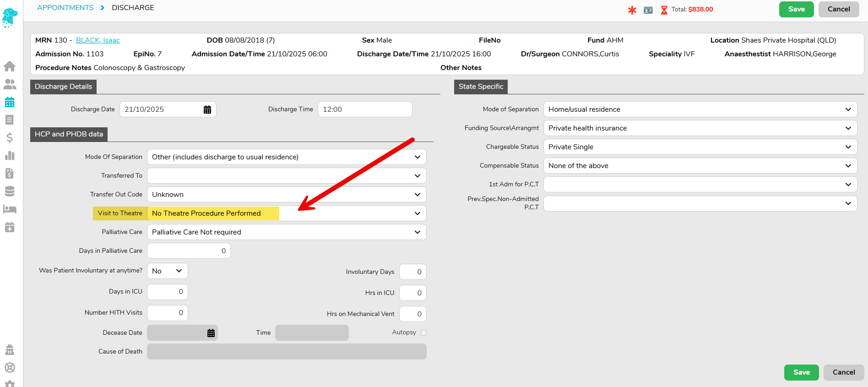Click the red hourglass icon beside Total

click(x=664, y=10)
